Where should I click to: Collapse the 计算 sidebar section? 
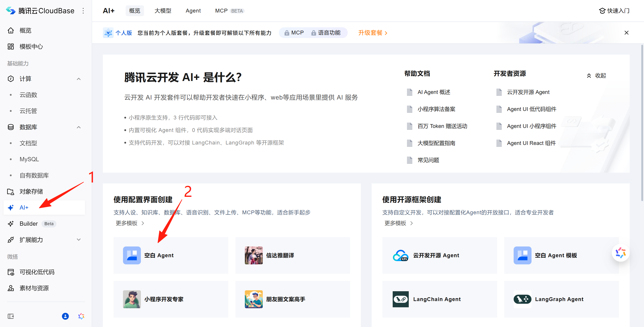click(79, 79)
